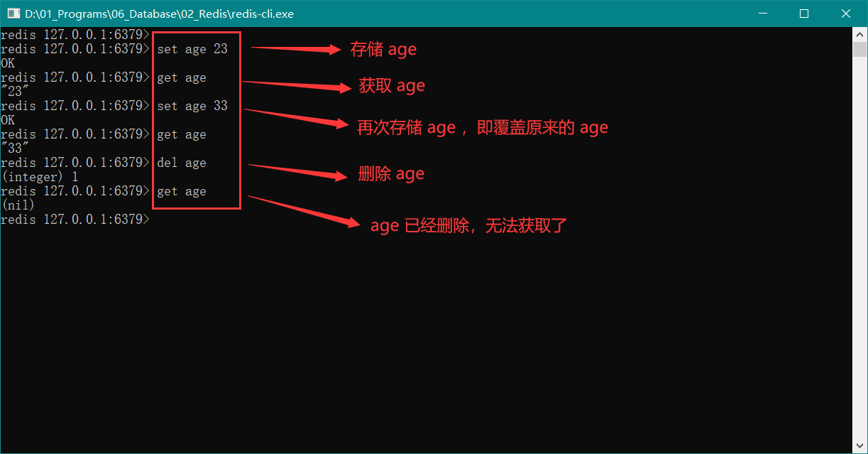
Task: Click the "23" output value
Action: click(x=15, y=92)
